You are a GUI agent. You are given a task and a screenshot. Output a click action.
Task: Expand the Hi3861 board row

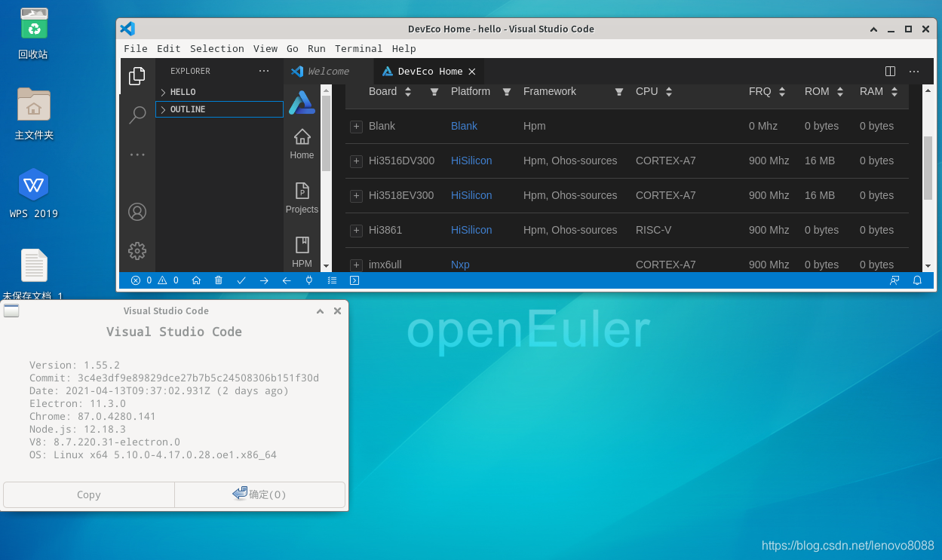[356, 231]
